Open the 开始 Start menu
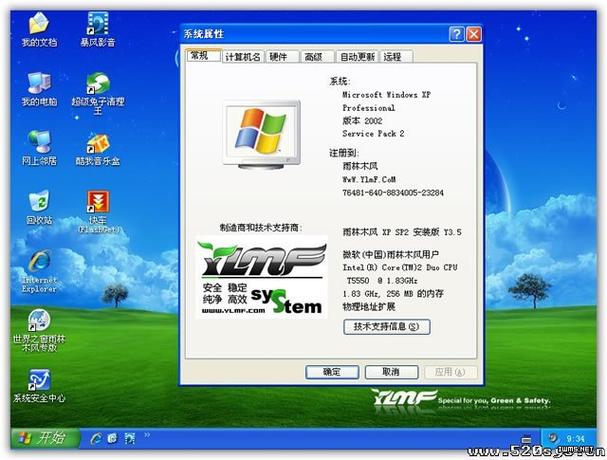 (x=41, y=438)
